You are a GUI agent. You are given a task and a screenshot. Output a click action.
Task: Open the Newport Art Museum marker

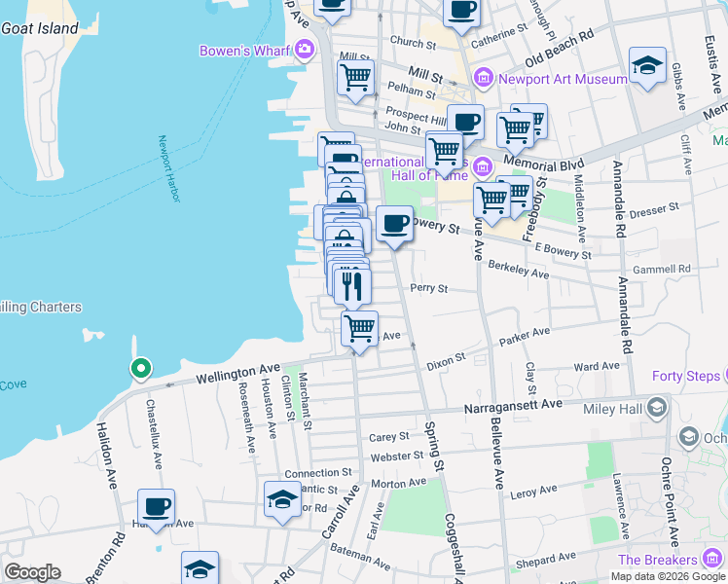tap(484, 78)
